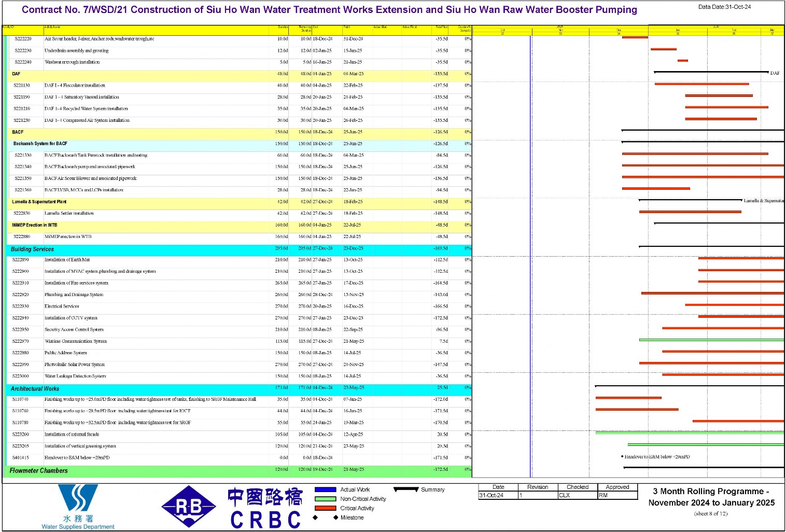786x532 pixels.
Task: Click the Water Supplies Department logo
Action: [78, 507]
